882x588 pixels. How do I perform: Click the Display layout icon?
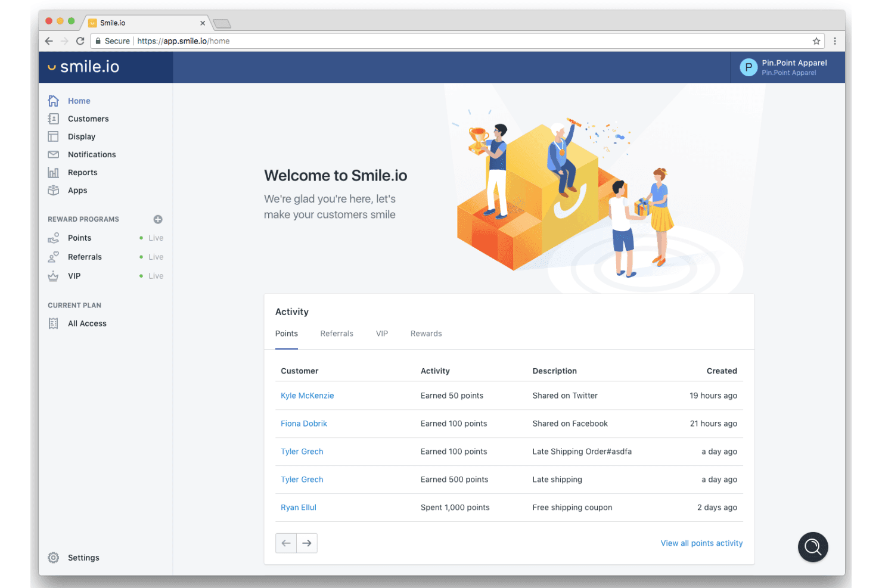[x=53, y=136]
